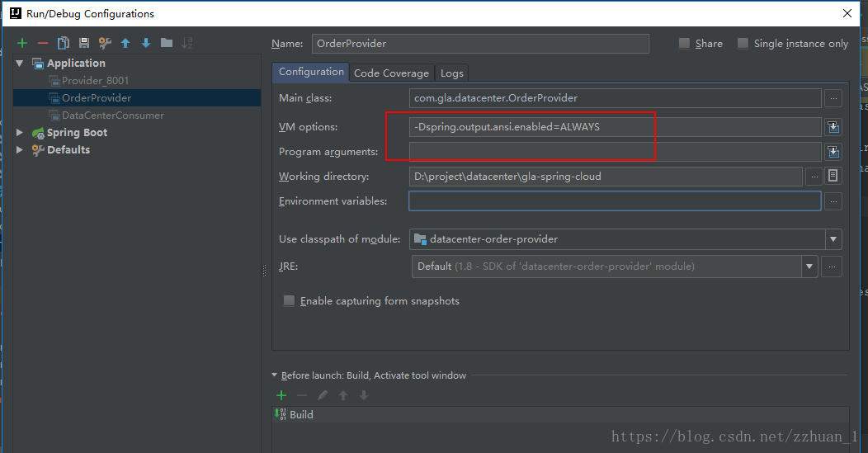Click the Main class input field
The width and height of the screenshot is (868, 453).
coord(615,98)
